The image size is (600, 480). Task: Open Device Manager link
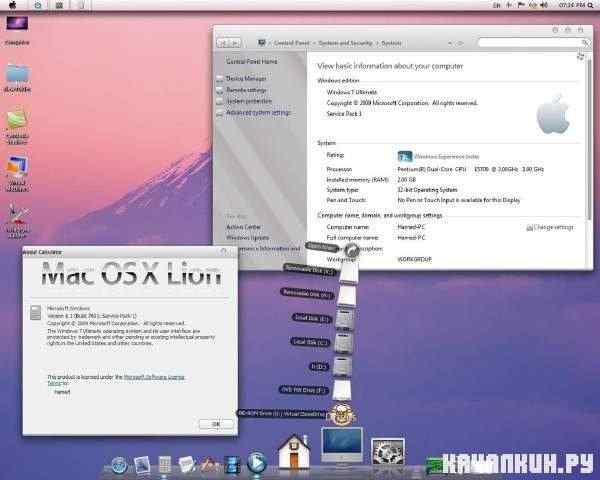(x=246, y=78)
